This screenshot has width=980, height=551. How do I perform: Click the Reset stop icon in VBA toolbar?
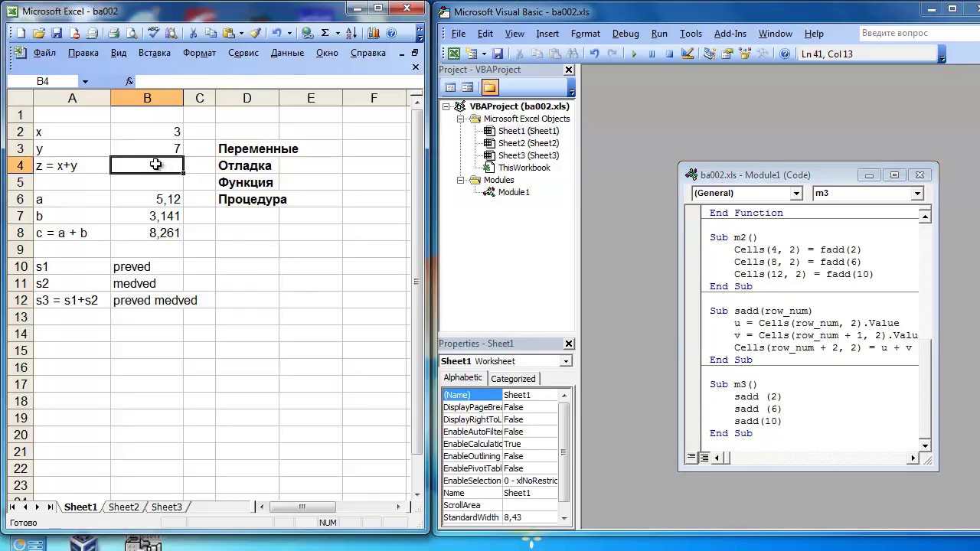(x=669, y=54)
